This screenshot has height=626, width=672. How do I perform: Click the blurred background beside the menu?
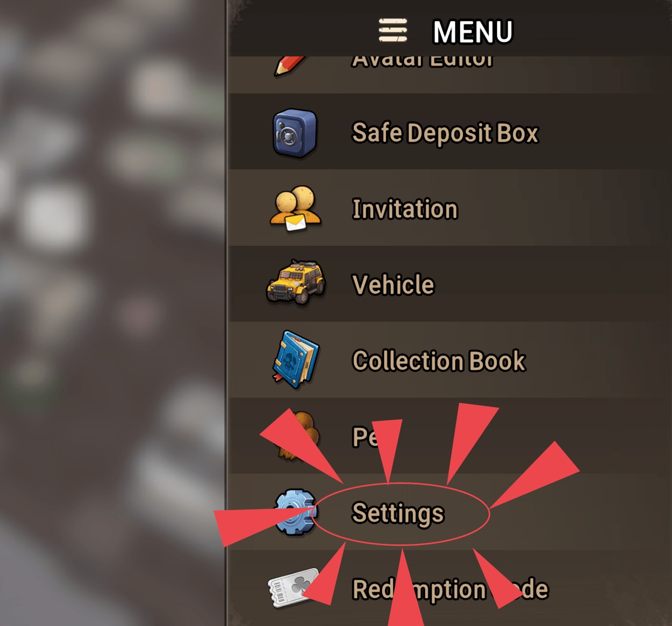[113, 313]
